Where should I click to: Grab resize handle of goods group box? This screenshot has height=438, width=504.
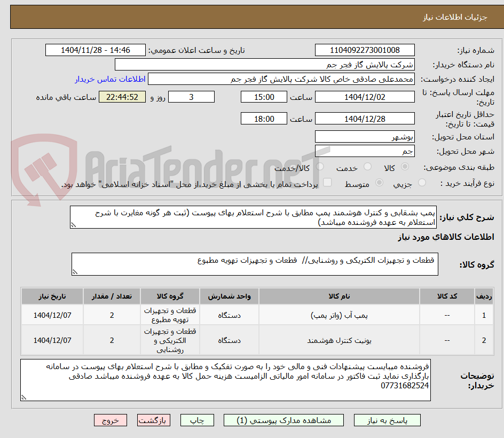75,272
